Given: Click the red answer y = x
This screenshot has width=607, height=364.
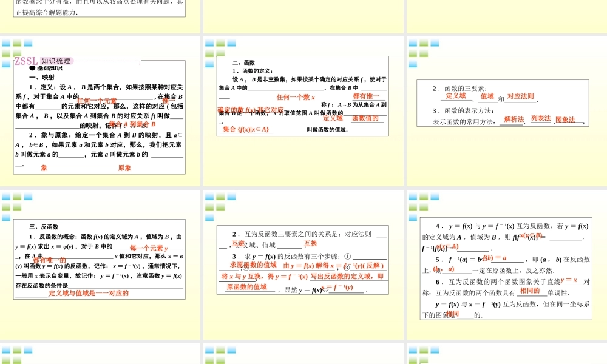Looking at the screenshot, I should (x=569, y=279).
